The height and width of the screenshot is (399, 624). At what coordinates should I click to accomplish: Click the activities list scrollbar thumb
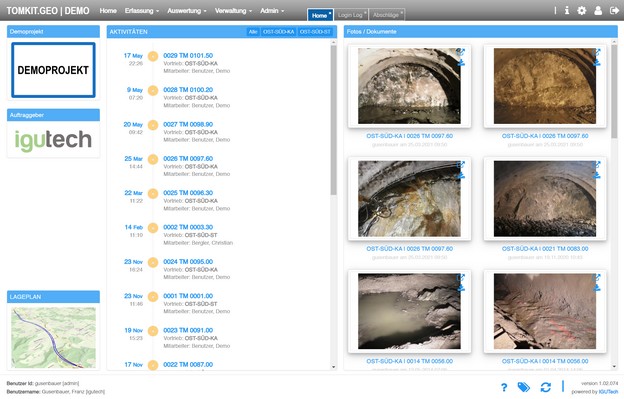pyautogui.click(x=333, y=120)
